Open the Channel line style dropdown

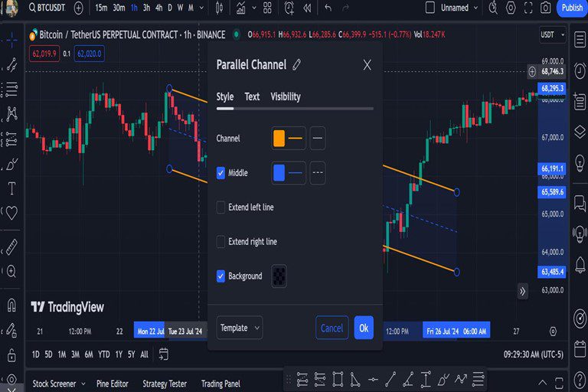tap(318, 138)
